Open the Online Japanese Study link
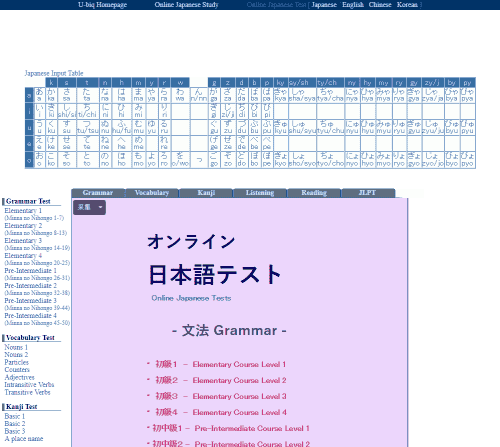The width and height of the screenshot is (500, 447). point(186,5)
